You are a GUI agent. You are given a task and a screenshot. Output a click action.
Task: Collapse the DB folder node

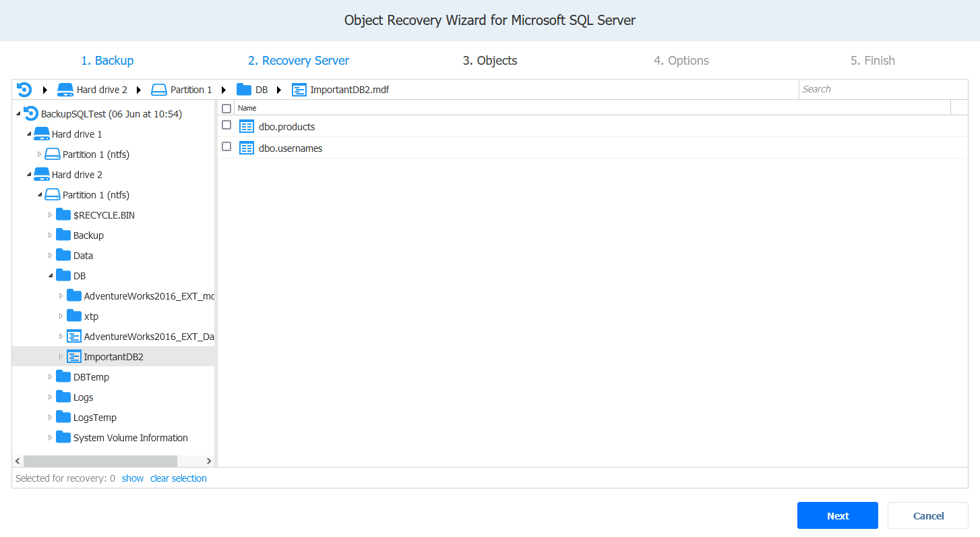pyautogui.click(x=51, y=276)
